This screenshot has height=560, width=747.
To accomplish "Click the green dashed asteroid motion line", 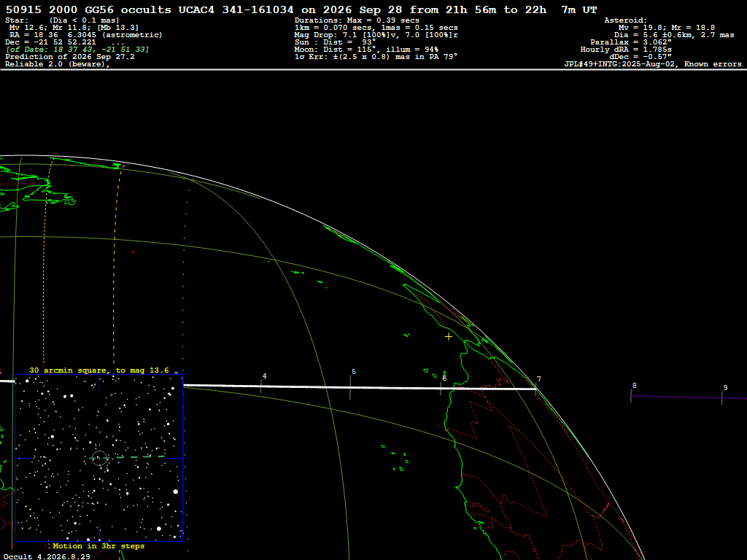I will tap(128, 457).
